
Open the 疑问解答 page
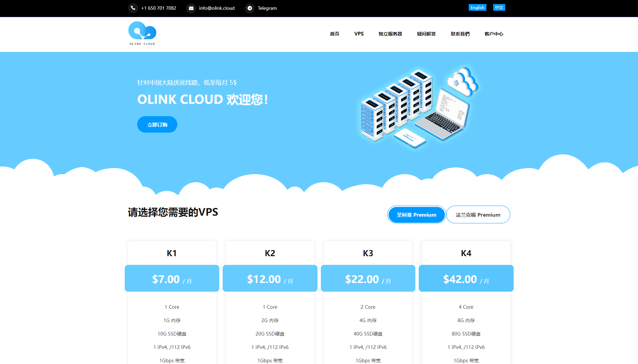(426, 34)
